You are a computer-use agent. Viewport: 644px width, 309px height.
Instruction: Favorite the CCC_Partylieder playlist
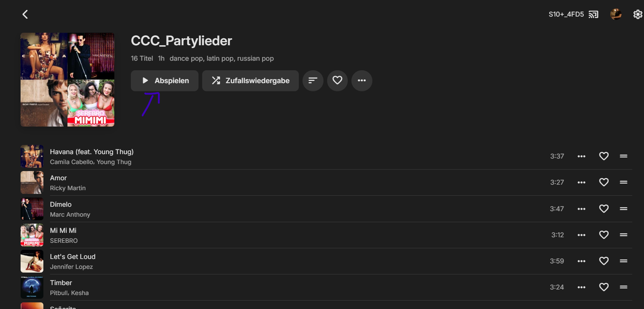click(x=337, y=81)
